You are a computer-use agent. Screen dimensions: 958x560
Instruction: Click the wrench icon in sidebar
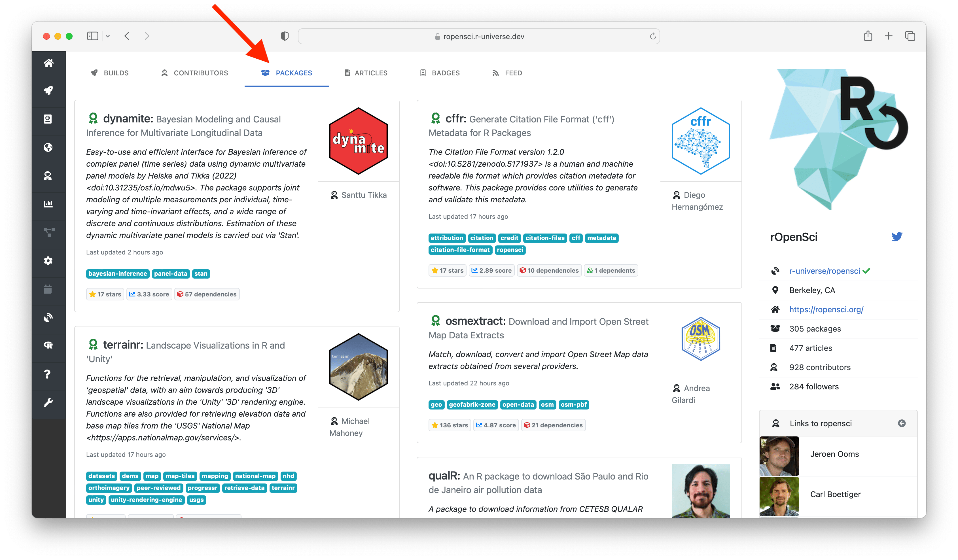pyautogui.click(x=48, y=402)
